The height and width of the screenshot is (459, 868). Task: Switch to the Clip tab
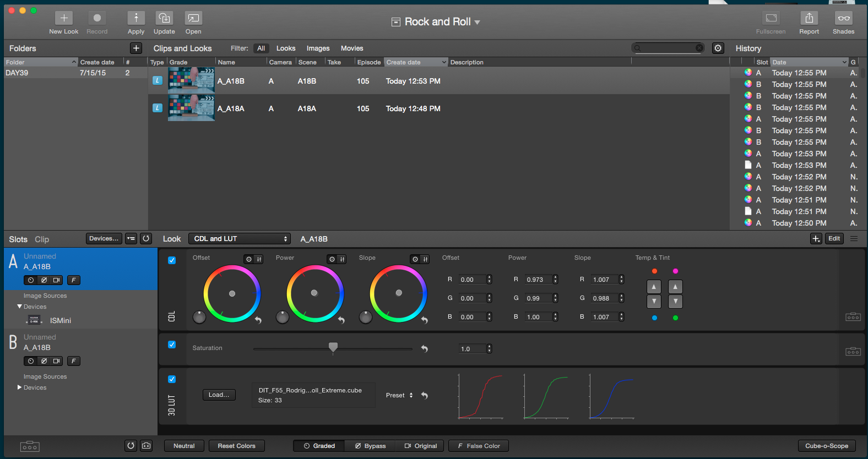click(x=42, y=239)
